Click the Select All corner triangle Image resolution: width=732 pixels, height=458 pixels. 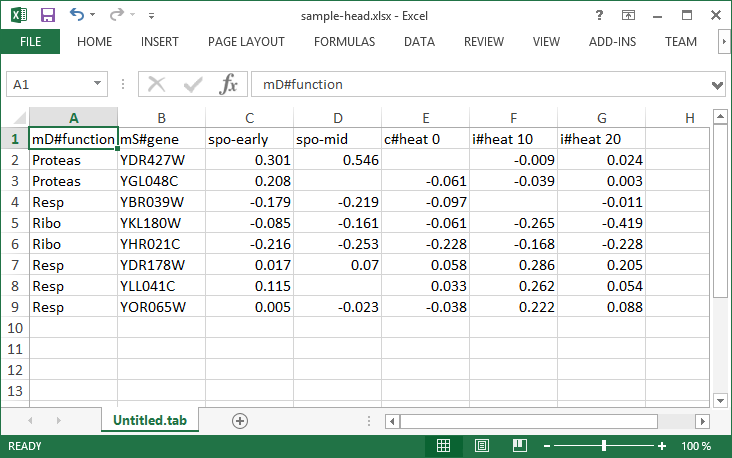coord(15,118)
